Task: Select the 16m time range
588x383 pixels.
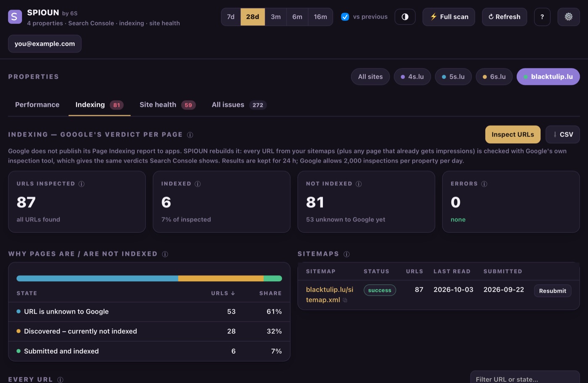Action: [x=320, y=17]
